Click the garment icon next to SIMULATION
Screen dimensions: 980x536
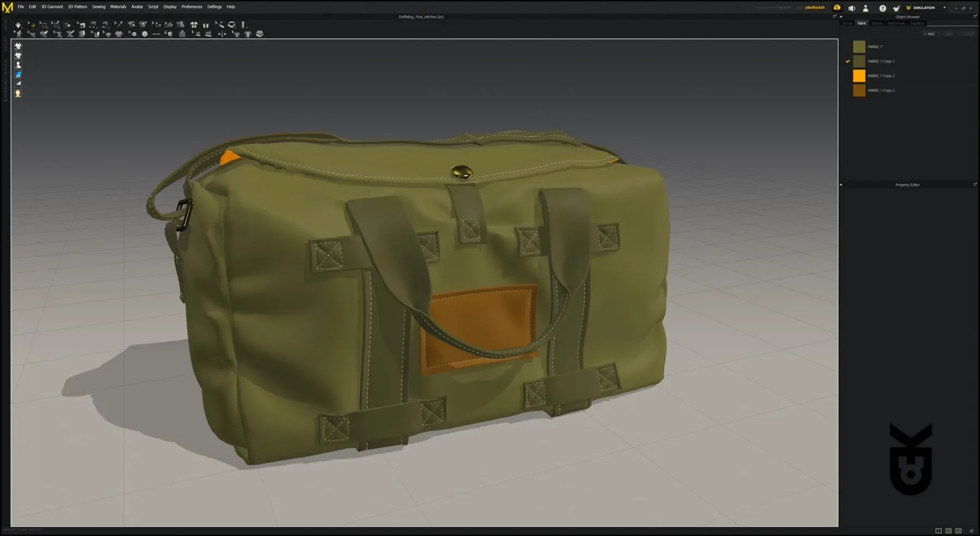pos(896,8)
